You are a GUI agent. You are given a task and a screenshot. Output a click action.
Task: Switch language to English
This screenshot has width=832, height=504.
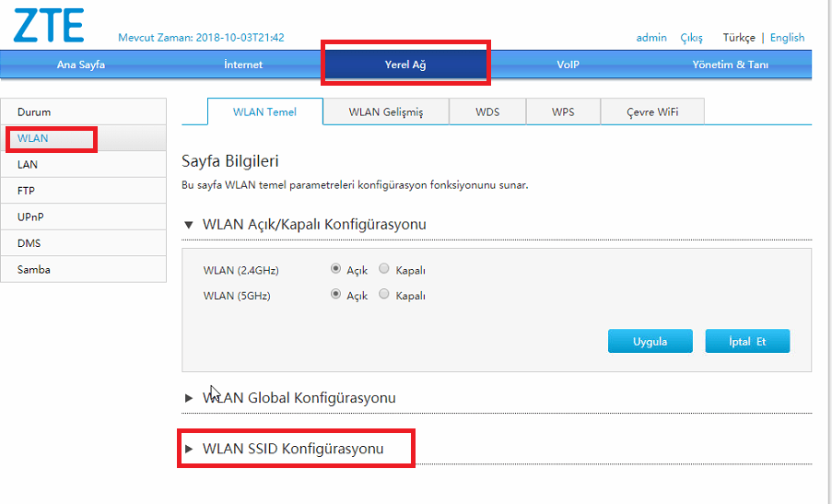point(787,38)
